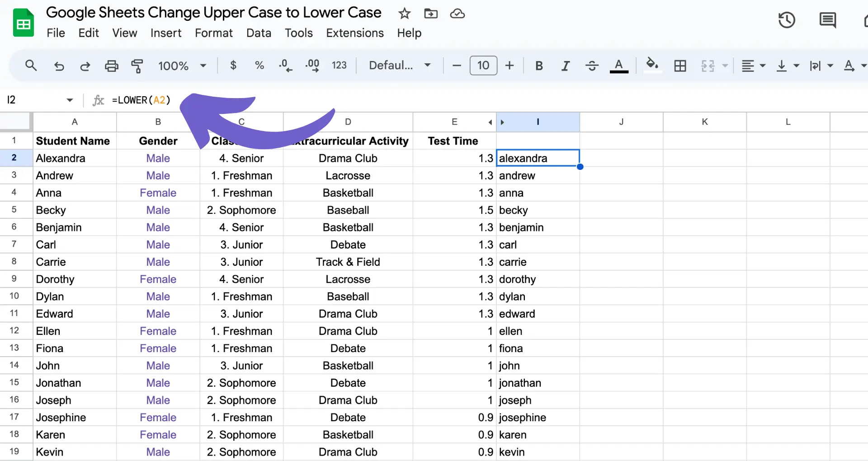
Task: Open the Extensions menu
Action: (x=355, y=33)
